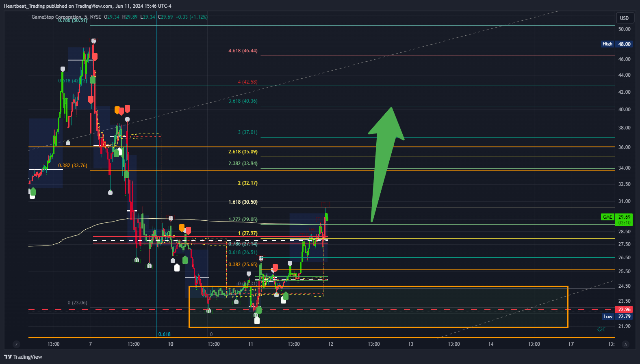This screenshot has height=364, width=640.
Task: Click date 13 on the time axis
Action: 410,344
